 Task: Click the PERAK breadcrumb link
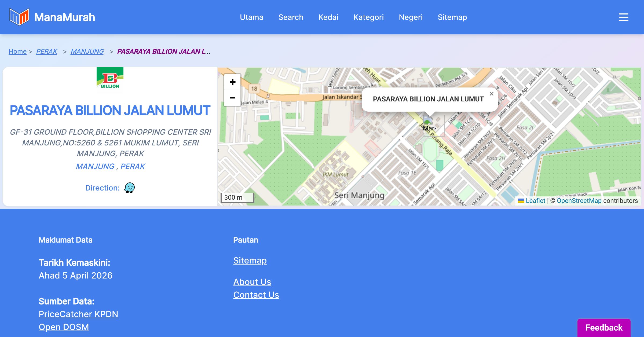(47, 51)
